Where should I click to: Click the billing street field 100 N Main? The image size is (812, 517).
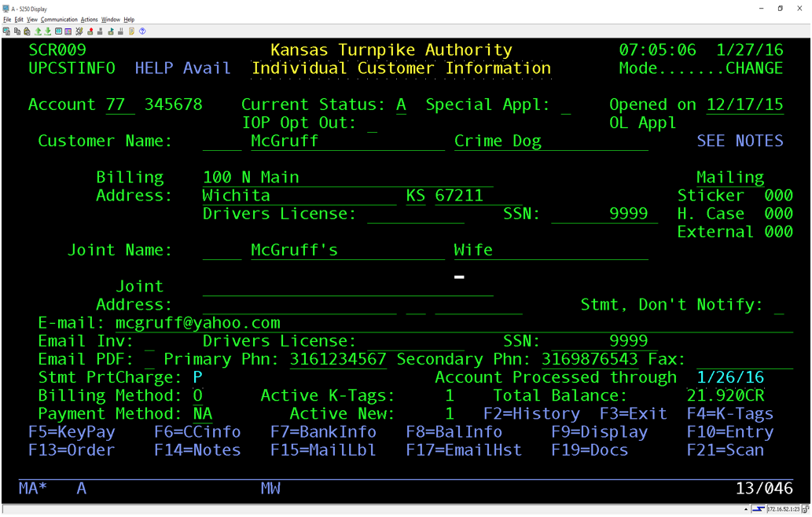click(x=347, y=177)
